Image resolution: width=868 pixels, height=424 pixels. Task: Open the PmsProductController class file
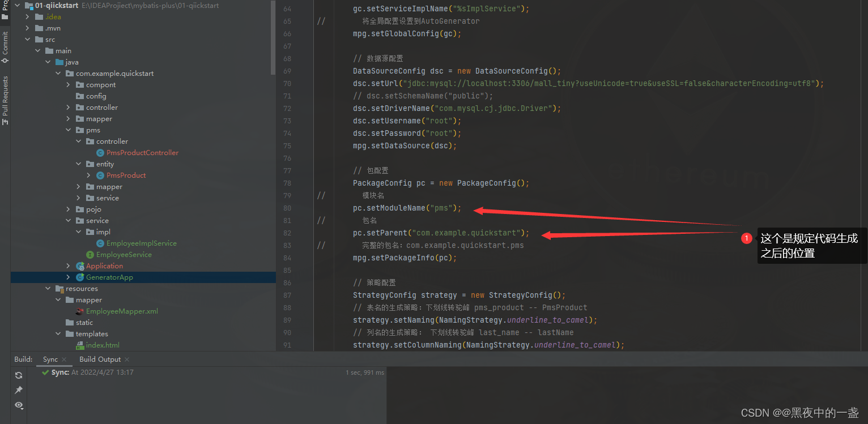142,152
